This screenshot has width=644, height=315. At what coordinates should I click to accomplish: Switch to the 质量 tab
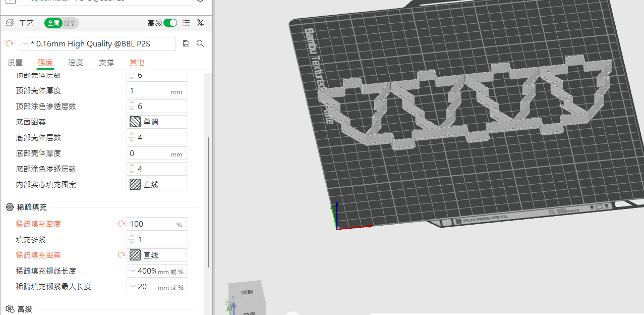tap(15, 63)
